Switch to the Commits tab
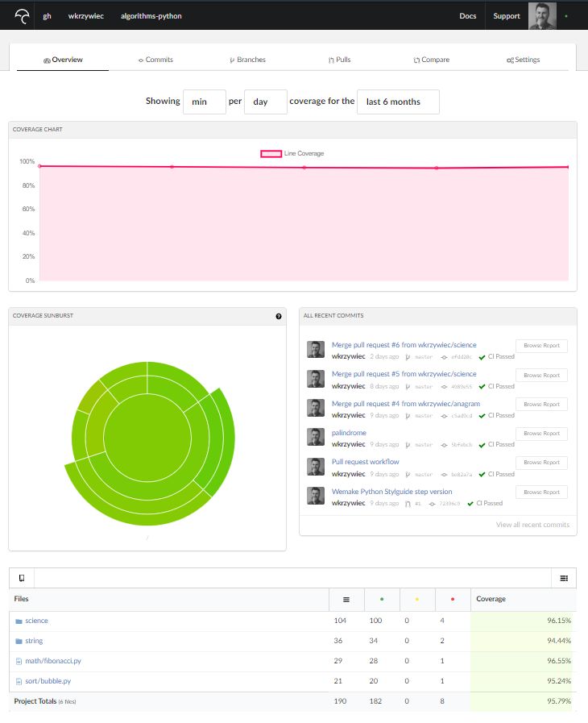This screenshot has width=588, height=723. 155,60
